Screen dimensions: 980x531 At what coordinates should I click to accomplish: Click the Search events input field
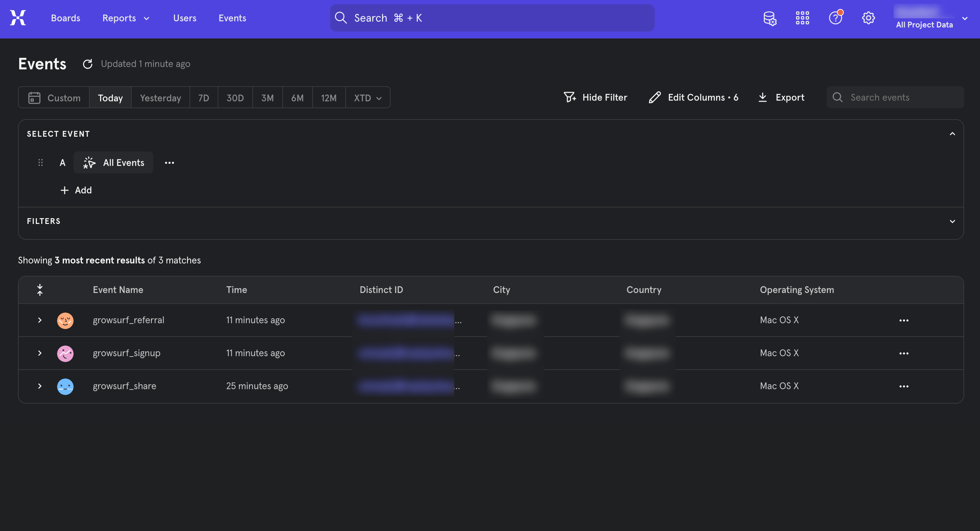click(x=895, y=97)
